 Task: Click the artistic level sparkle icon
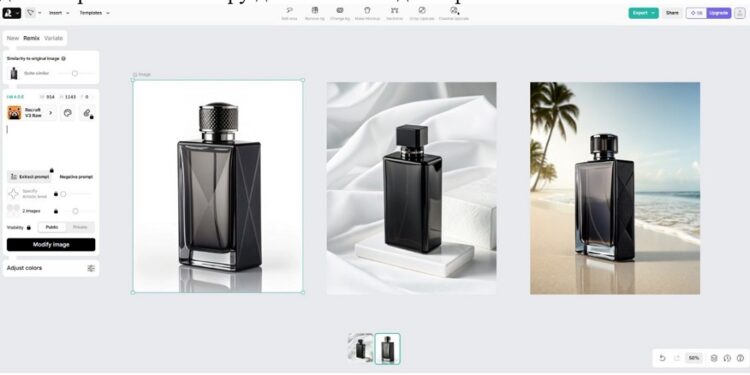(14, 194)
